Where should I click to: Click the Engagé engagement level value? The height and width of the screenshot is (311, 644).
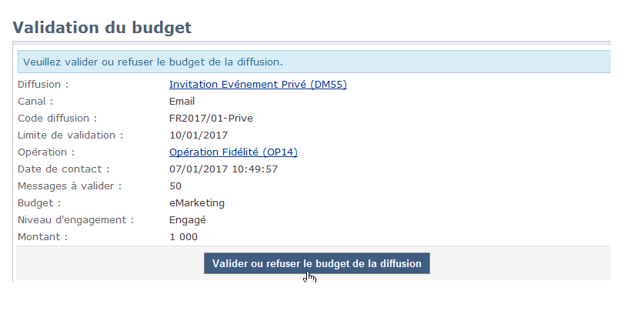tap(188, 220)
